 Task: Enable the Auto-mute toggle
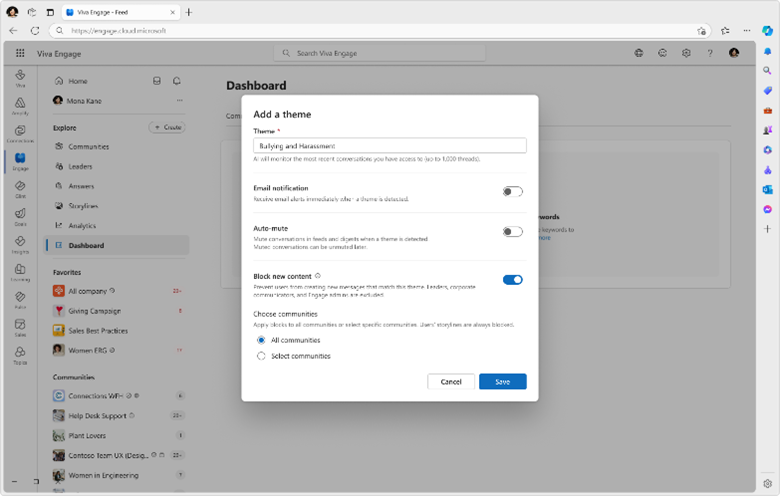[x=512, y=232]
